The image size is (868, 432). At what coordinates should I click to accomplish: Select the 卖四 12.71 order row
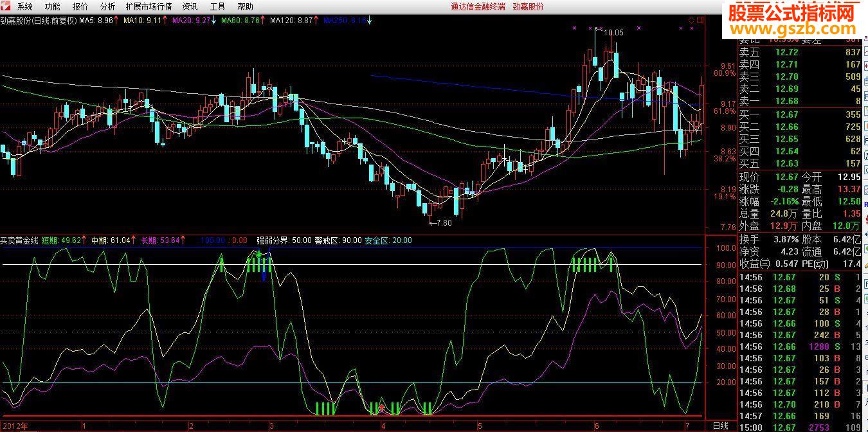tap(800, 64)
